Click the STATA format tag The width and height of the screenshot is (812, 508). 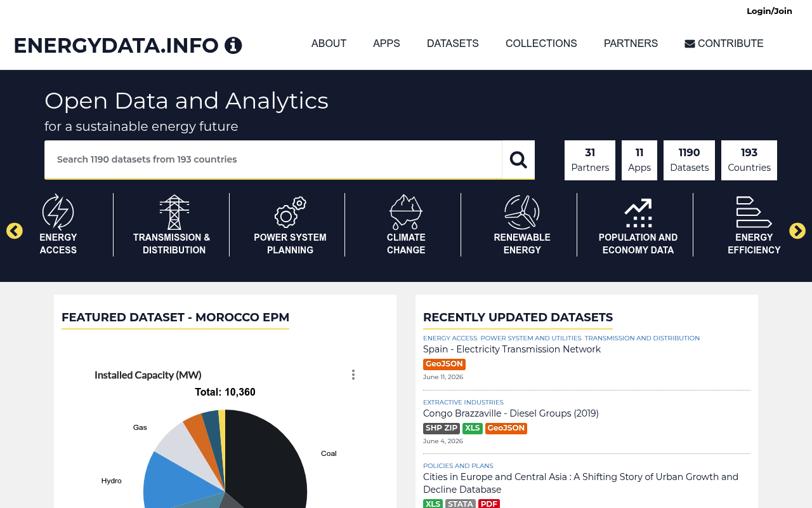[461, 504]
